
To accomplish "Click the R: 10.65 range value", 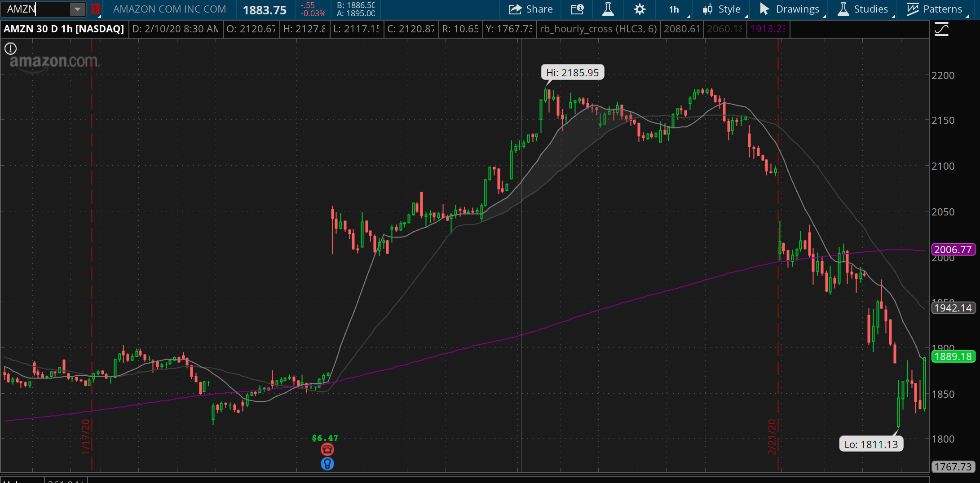I will [460, 29].
